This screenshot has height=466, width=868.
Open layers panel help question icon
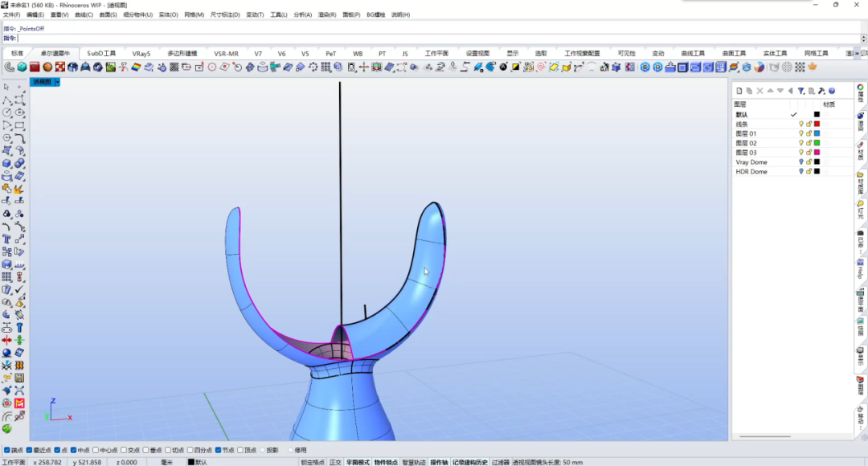832,91
